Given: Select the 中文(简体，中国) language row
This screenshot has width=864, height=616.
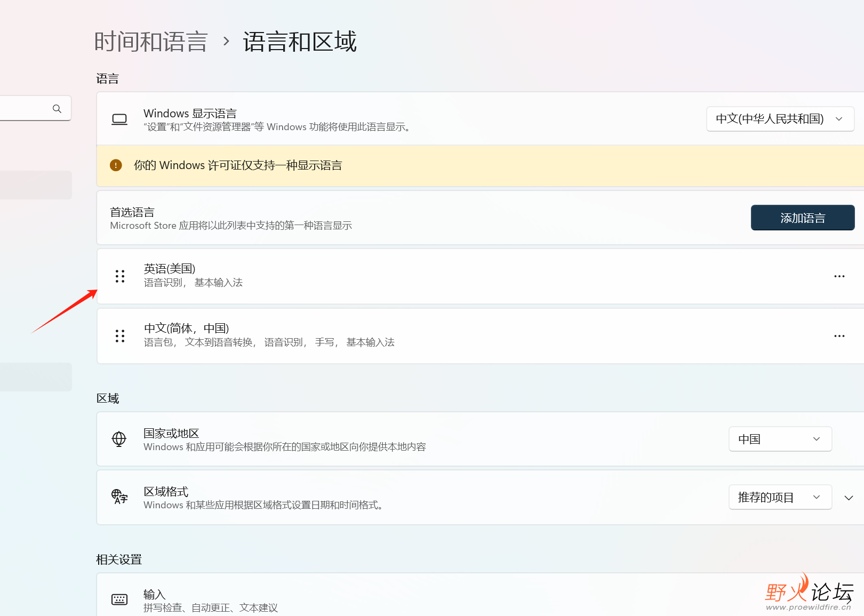Looking at the screenshot, I should click(480, 336).
